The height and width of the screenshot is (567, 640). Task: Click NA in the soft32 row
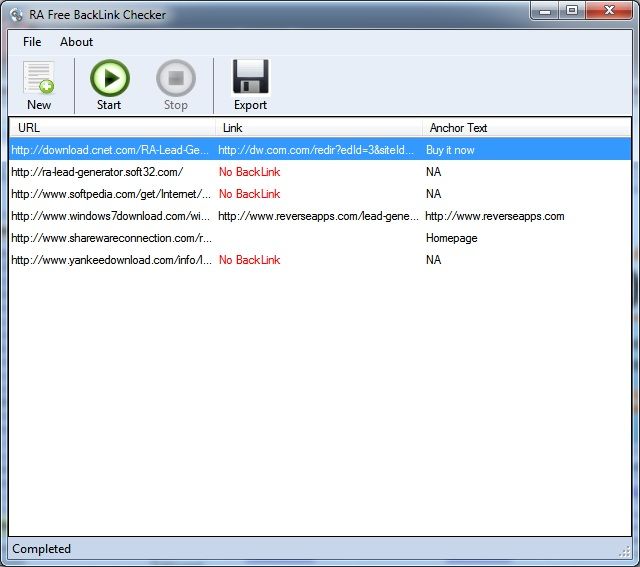click(x=433, y=172)
